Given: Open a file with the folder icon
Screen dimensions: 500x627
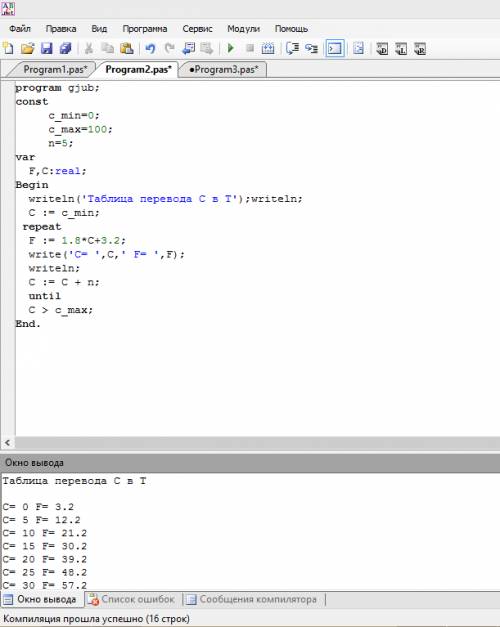Looking at the screenshot, I should point(28,48).
